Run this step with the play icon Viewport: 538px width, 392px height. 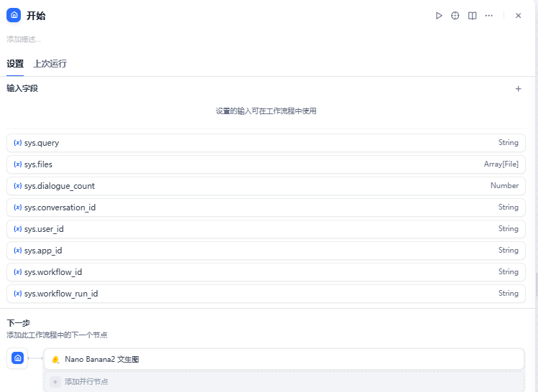click(438, 16)
